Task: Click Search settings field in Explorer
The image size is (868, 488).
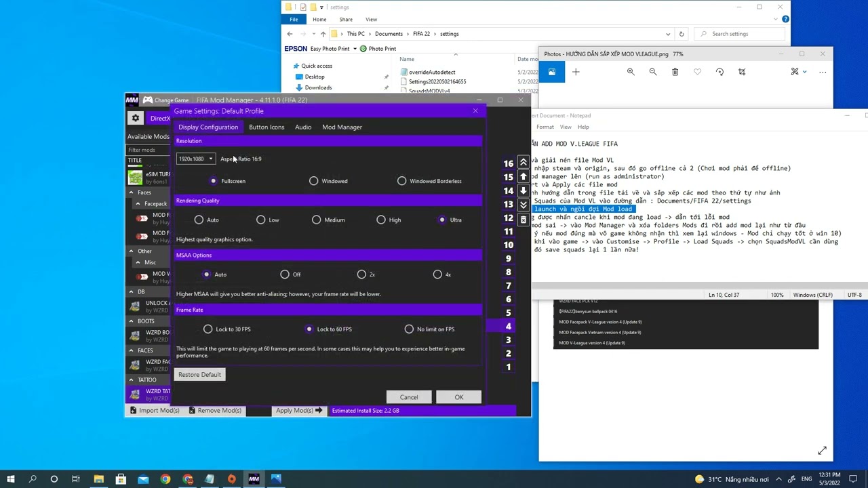Action: tap(741, 34)
